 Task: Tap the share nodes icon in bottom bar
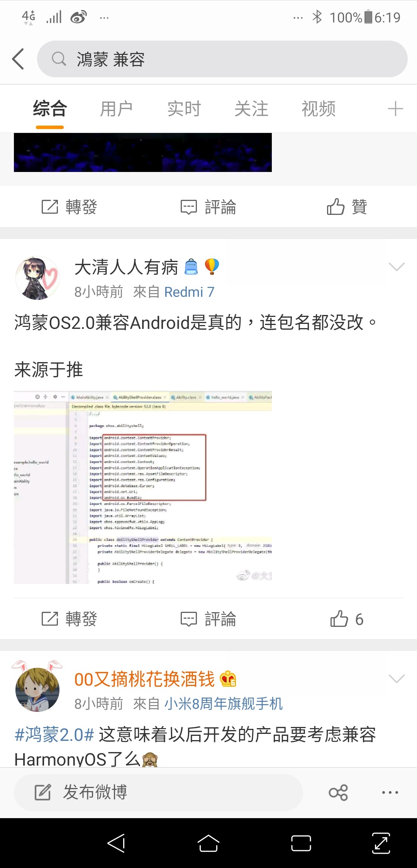point(338,793)
